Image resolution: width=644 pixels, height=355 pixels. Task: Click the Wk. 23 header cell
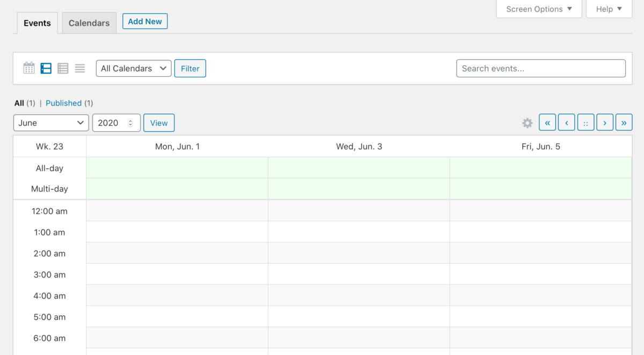click(x=49, y=146)
